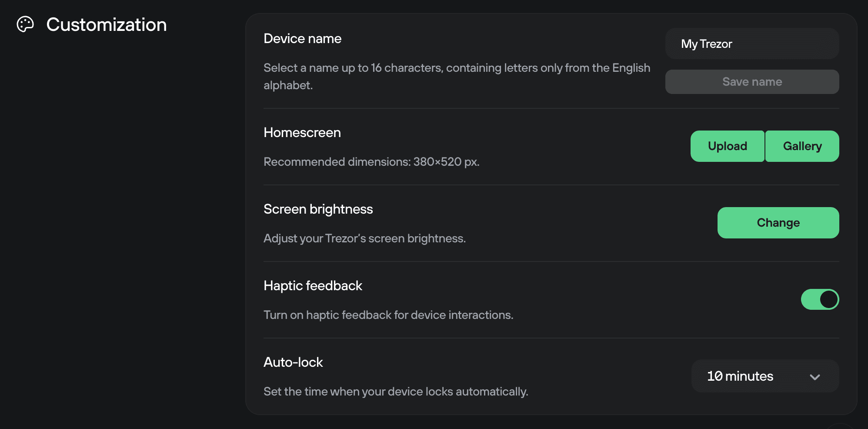Click the chevron on the Auto-lock dropdown

[x=815, y=377]
